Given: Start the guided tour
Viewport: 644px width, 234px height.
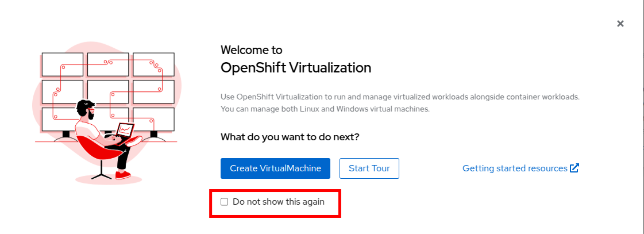Looking at the screenshot, I should click(369, 168).
